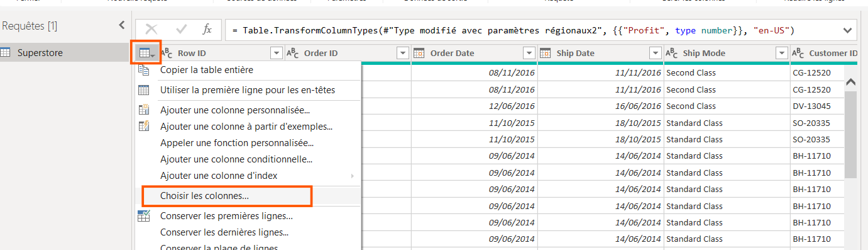Click the fx function icon
The image size is (868, 250).
point(207,29)
